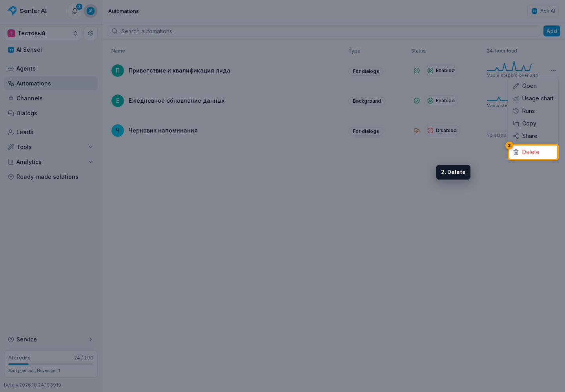Click the Е avatar of Ежедневное обновление
This screenshot has height=392, width=565.
click(x=118, y=101)
